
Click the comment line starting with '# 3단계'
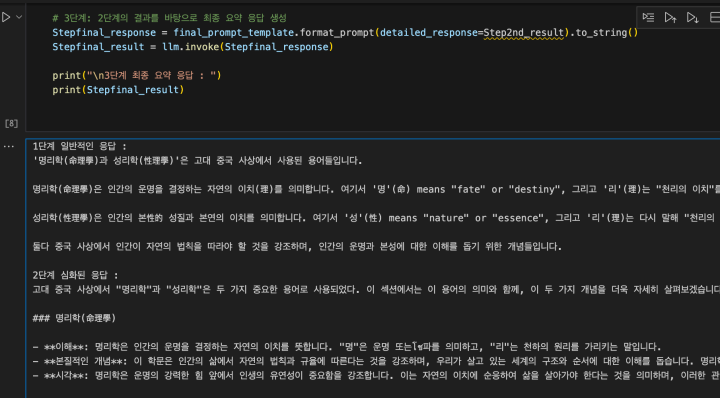(169, 18)
